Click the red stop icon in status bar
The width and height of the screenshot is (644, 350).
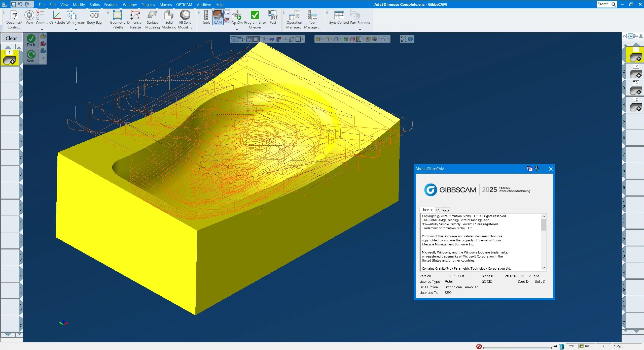coord(479,346)
